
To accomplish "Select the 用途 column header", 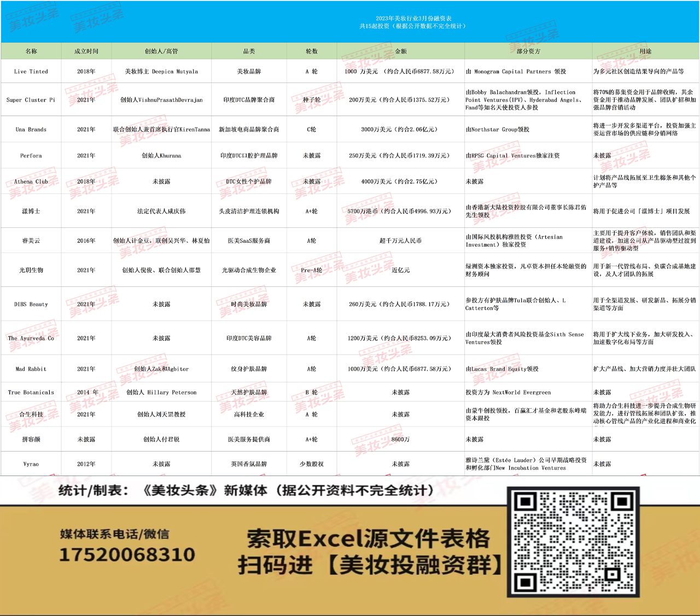I will [645, 51].
